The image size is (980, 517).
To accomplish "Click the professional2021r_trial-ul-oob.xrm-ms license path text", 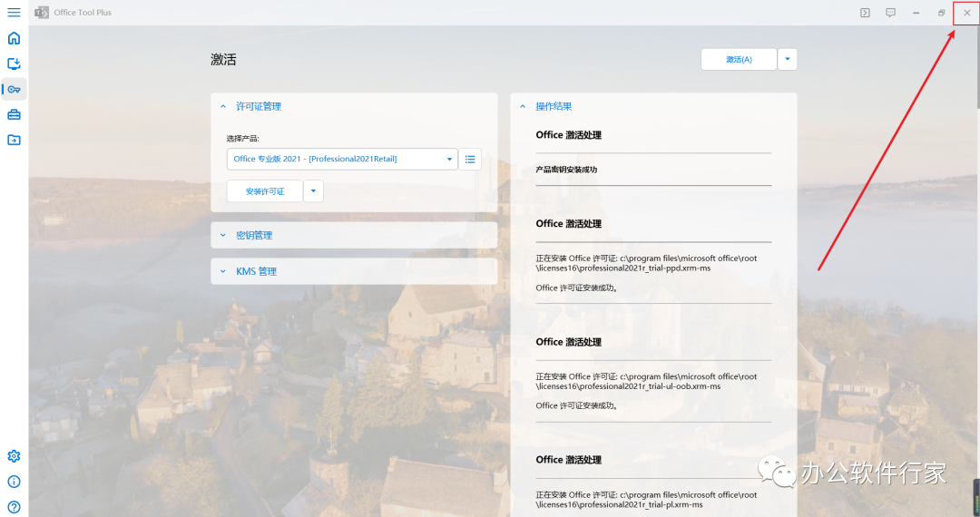I will [646, 382].
